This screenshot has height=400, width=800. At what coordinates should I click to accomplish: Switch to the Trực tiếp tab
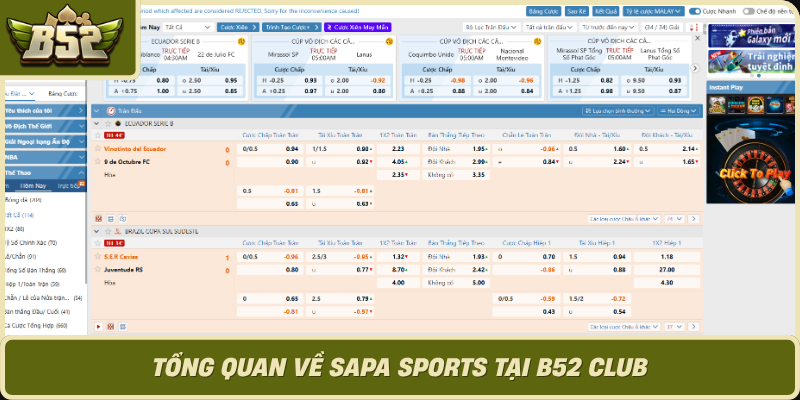point(68,186)
